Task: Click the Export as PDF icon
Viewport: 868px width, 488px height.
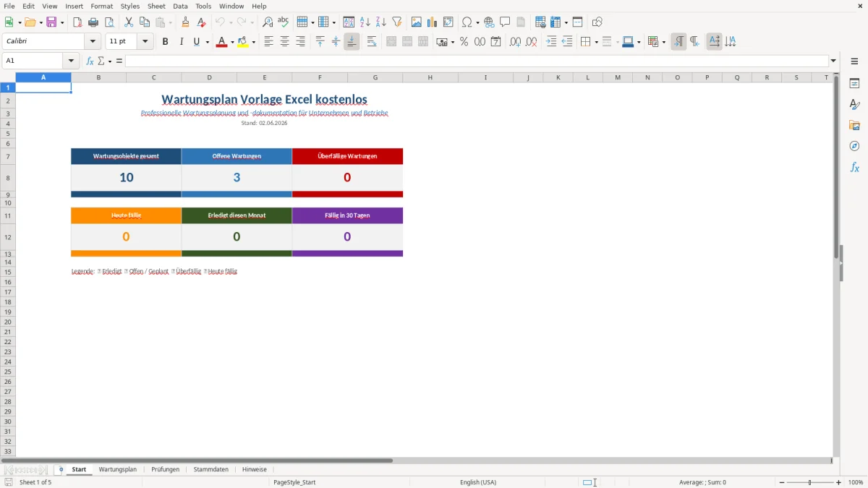Action: (x=77, y=22)
